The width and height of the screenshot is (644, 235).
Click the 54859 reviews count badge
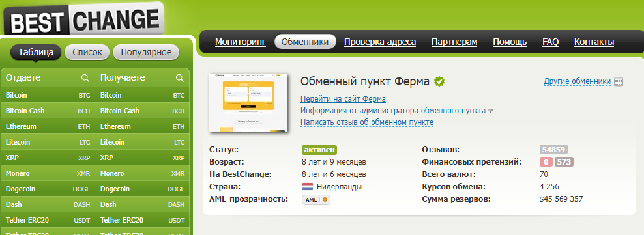pos(553,150)
